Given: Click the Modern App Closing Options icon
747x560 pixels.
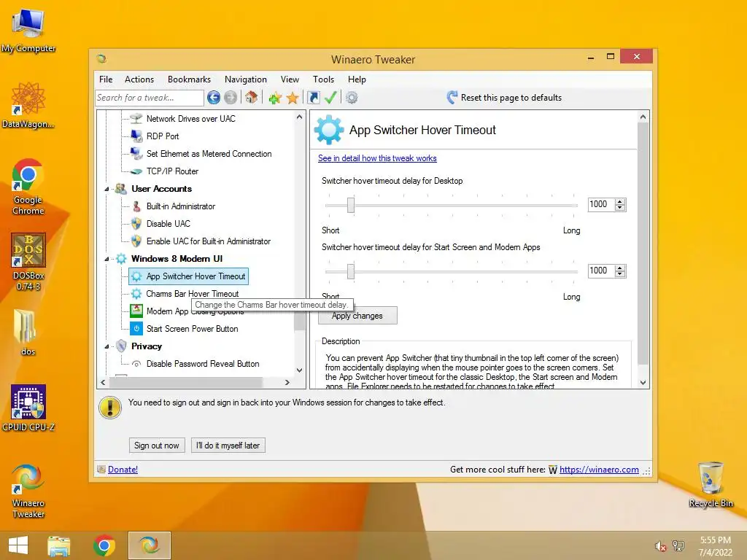Looking at the screenshot, I should pyautogui.click(x=136, y=311).
